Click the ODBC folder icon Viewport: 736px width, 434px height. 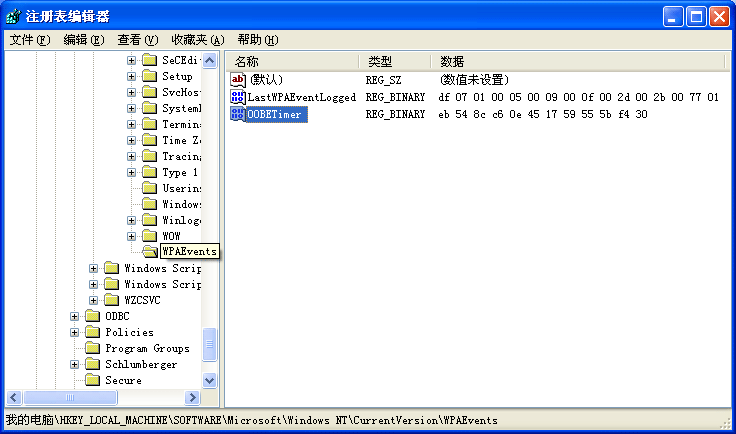coord(92,316)
